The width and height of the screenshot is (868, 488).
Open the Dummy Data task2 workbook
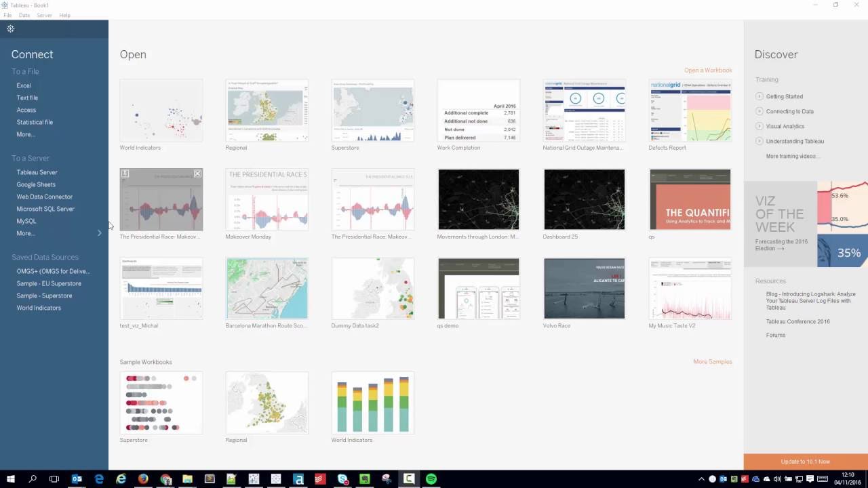click(x=372, y=288)
